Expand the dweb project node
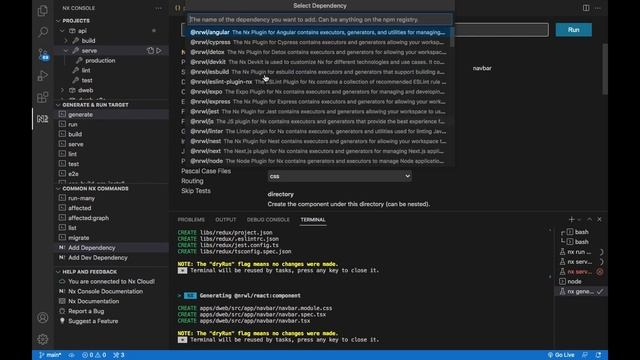The image size is (640, 360). point(62,90)
